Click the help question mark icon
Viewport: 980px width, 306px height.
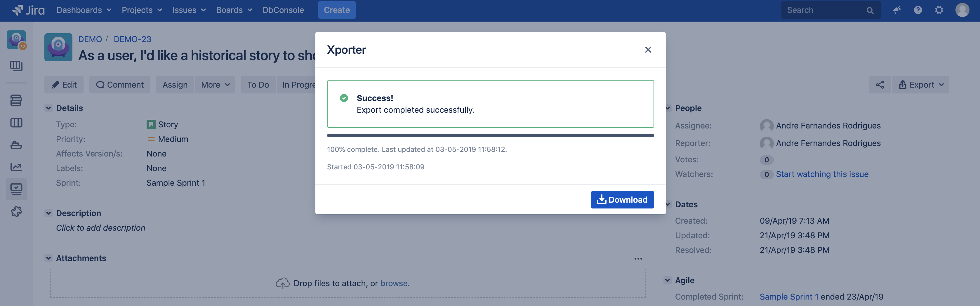pos(918,10)
